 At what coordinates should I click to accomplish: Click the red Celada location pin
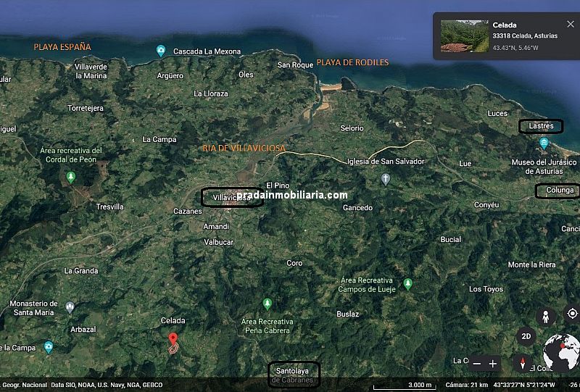(x=173, y=340)
